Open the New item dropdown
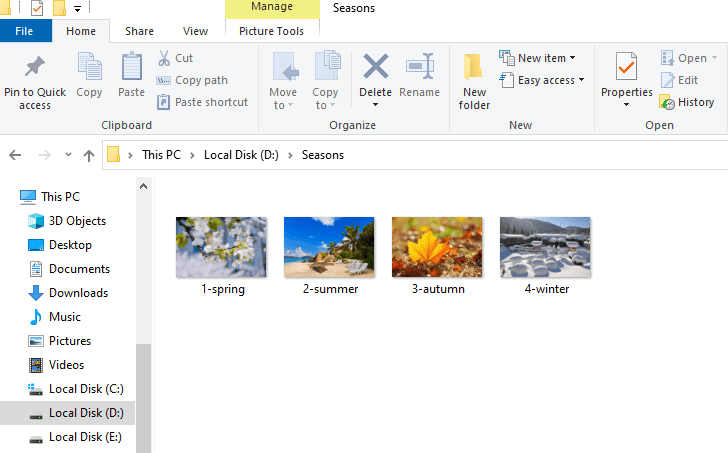The image size is (728, 453). [537, 58]
